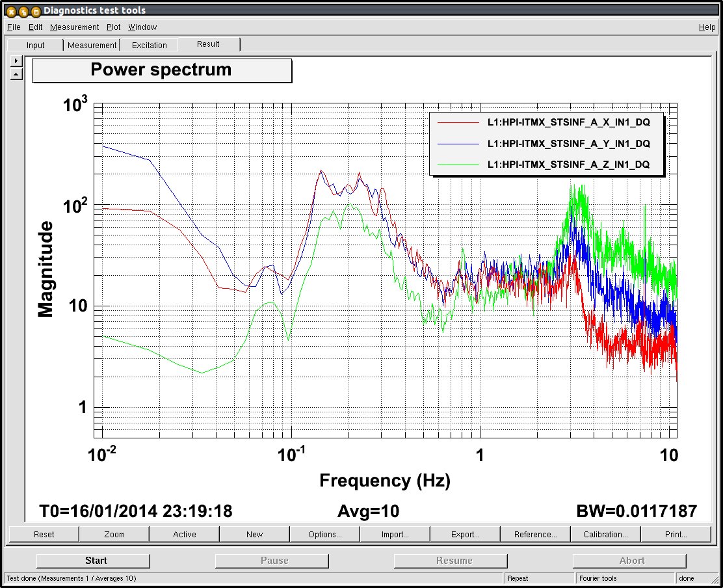
Task: Click the "Power spectrum" plot title
Action: pos(161,70)
